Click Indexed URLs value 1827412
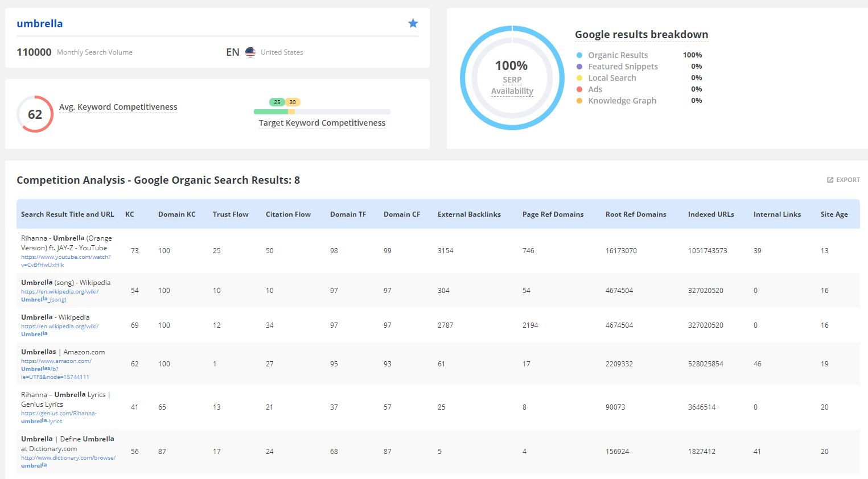The image size is (868, 479). point(702,452)
